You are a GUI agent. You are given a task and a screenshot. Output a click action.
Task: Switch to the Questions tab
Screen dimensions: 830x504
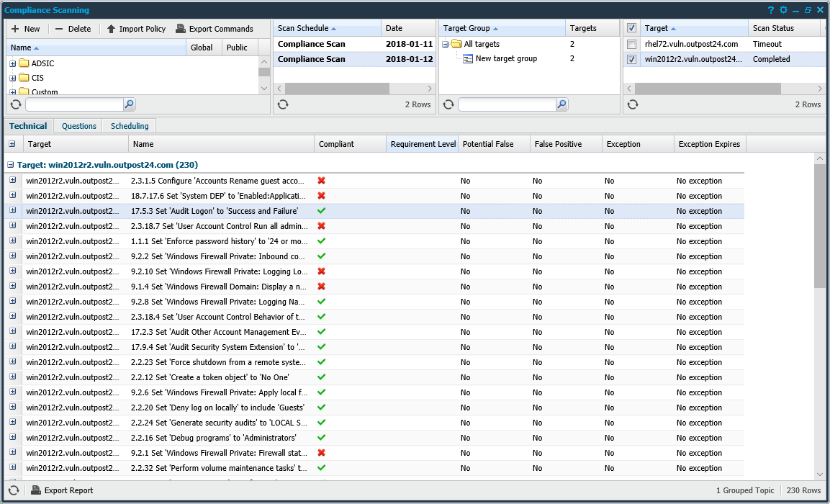click(x=78, y=125)
